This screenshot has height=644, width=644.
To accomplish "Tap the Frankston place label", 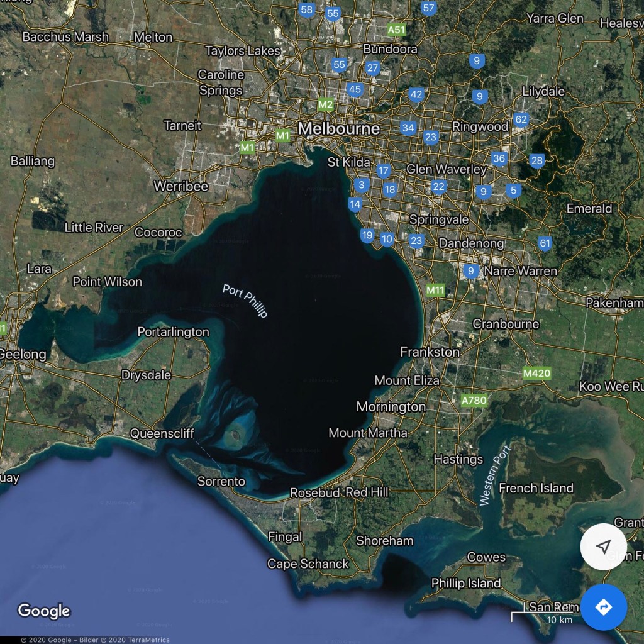I will pos(430,352).
